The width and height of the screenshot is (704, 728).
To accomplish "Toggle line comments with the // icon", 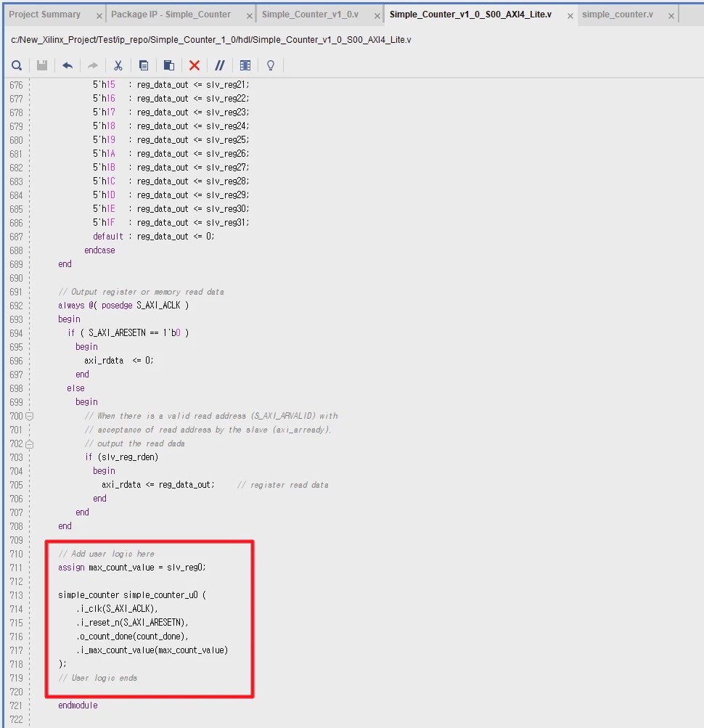I will (x=220, y=65).
